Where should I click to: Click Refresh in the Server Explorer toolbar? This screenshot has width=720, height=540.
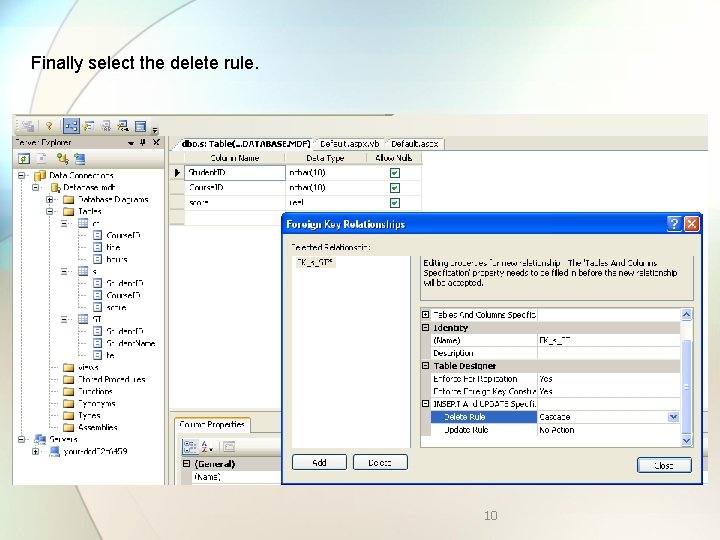coord(24,159)
